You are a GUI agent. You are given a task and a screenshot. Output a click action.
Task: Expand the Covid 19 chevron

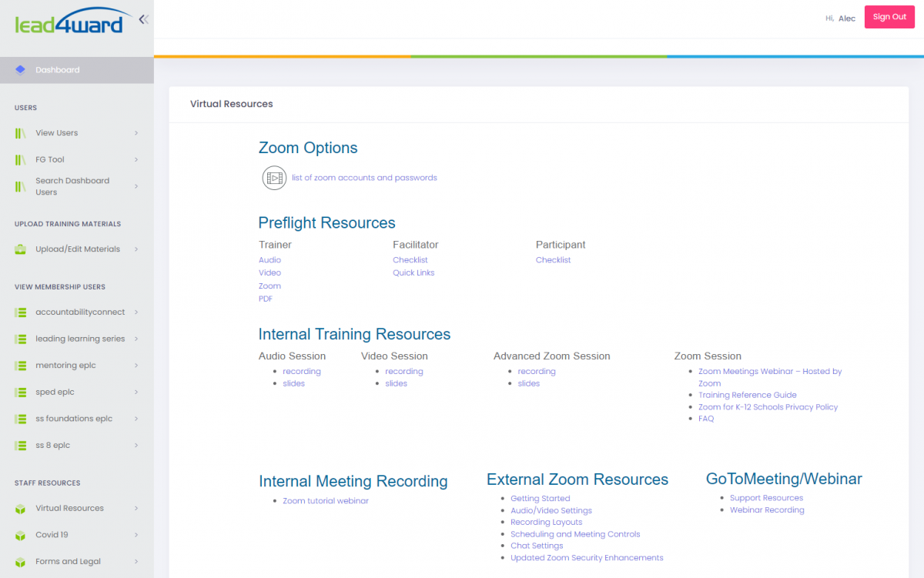136,535
